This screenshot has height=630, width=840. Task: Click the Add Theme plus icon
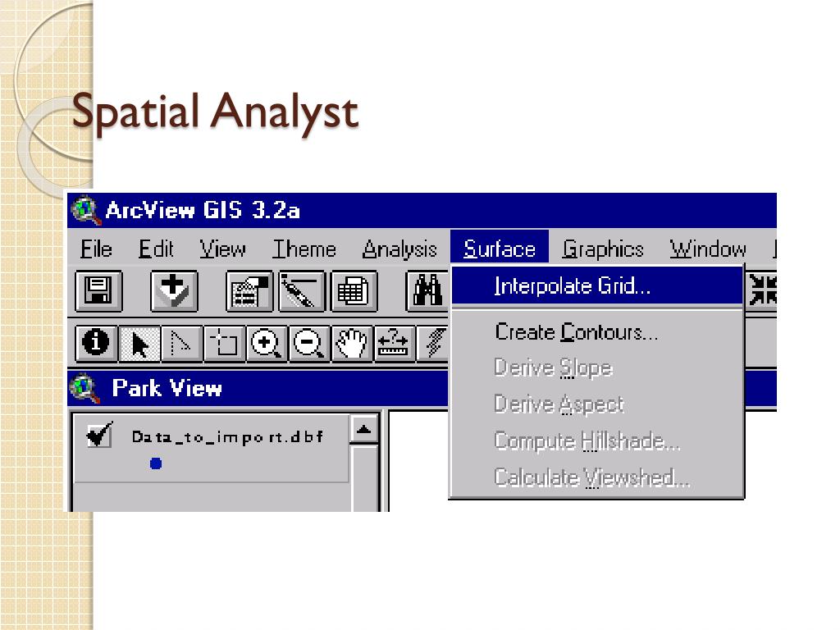(174, 291)
